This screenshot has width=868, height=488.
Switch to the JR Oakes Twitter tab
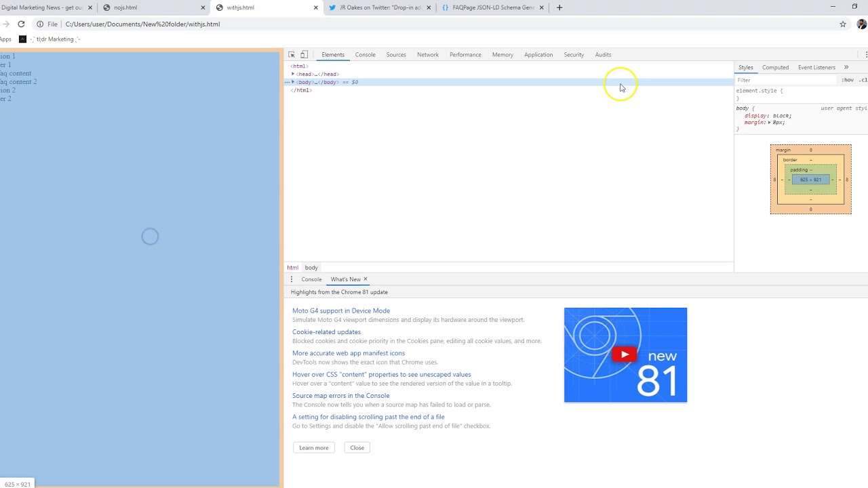[x=380, y=7]
